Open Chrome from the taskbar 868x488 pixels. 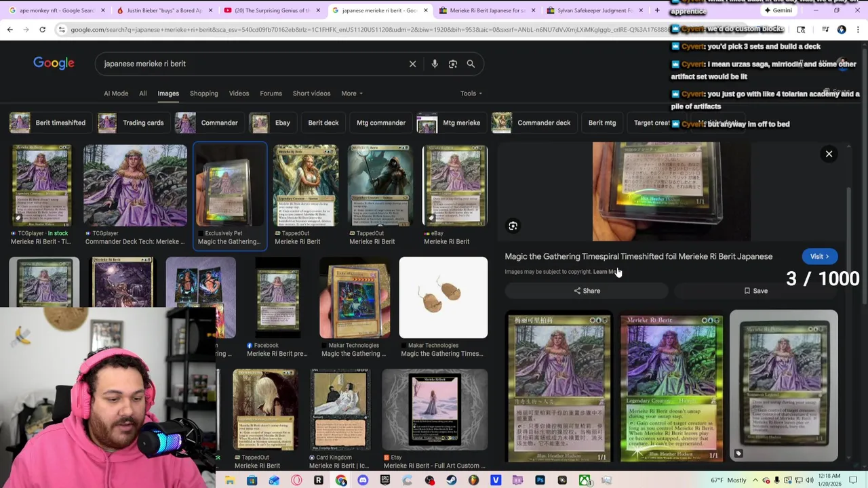pyautogui.click(x=340, y=481)
